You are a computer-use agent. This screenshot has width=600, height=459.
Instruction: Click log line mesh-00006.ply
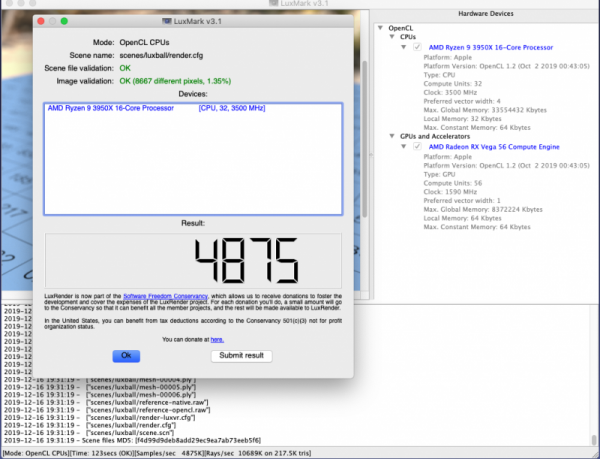pos(100,394)
